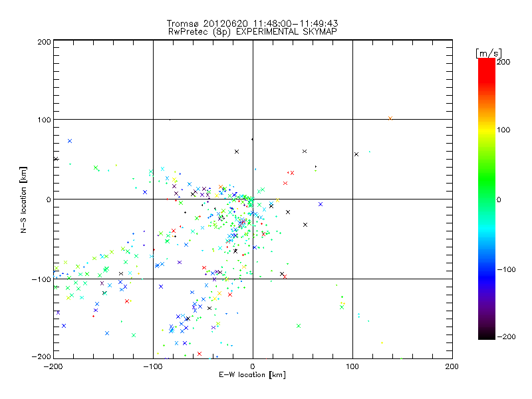Click the x-axis tick label '200'
The height and width of the screenshot is (399, 532).
point(452,366)
